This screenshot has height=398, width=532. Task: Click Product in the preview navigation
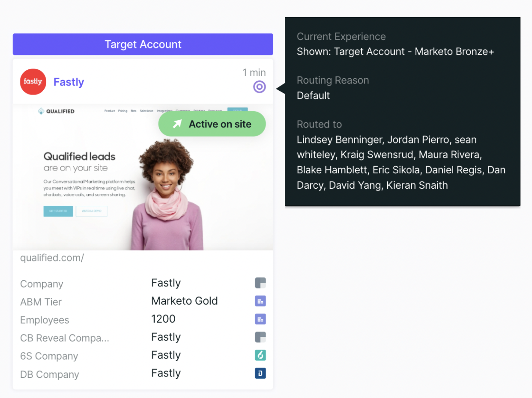pyautogui.click(x=110, y=111)
